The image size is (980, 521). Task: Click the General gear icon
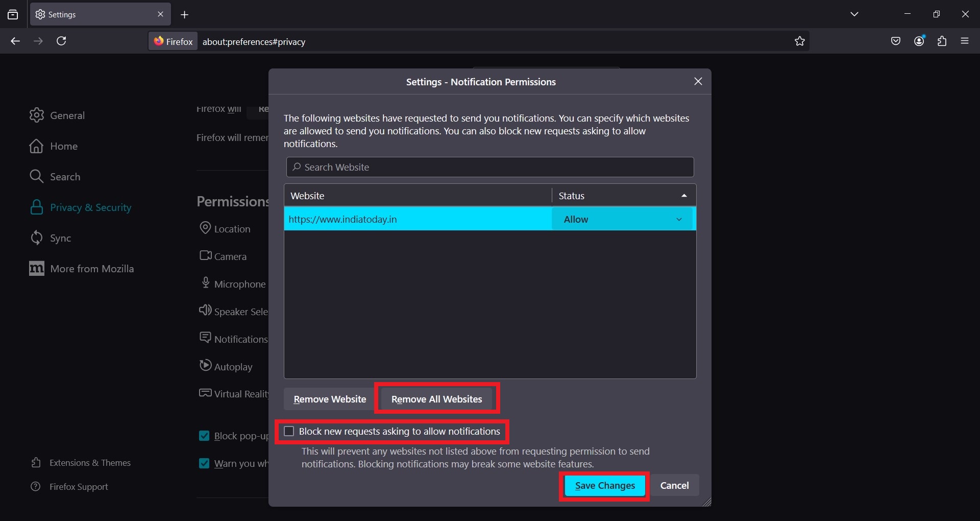(36, 115)
